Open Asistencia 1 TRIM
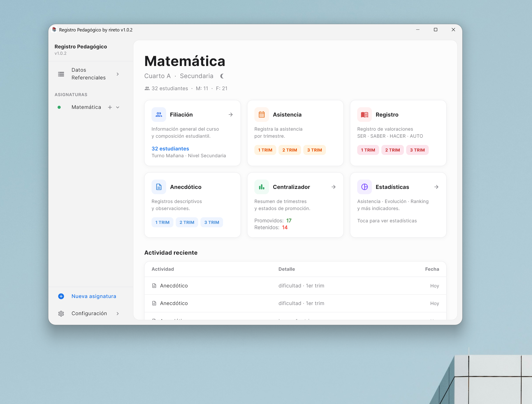This screenshot has height=404, width=532. 265,150
